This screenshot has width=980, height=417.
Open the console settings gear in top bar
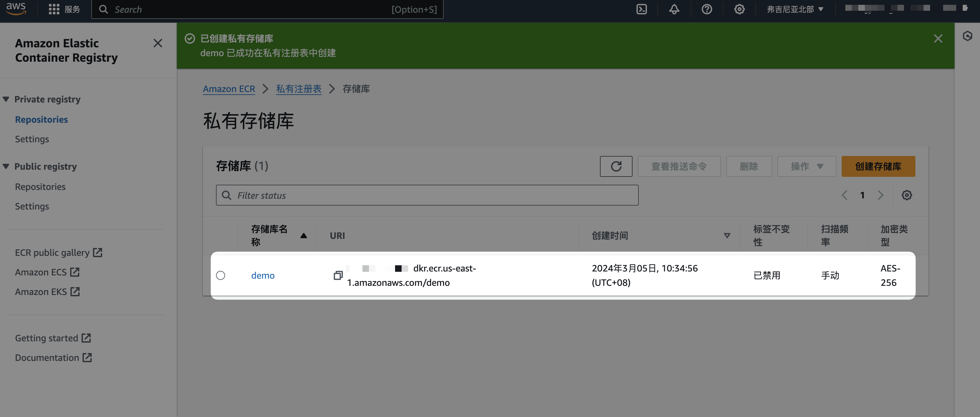[739, 9]
